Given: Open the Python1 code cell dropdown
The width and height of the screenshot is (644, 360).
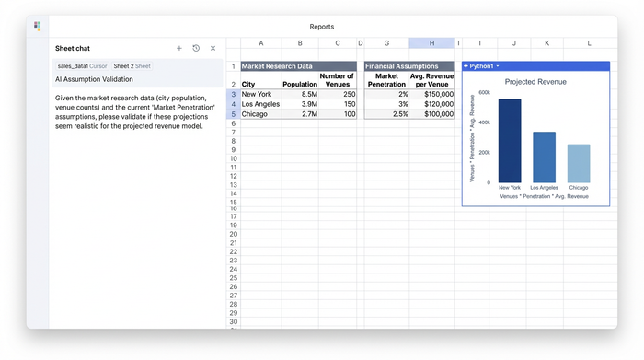Looking at the screenshot, I should click(x=498, y=66).
